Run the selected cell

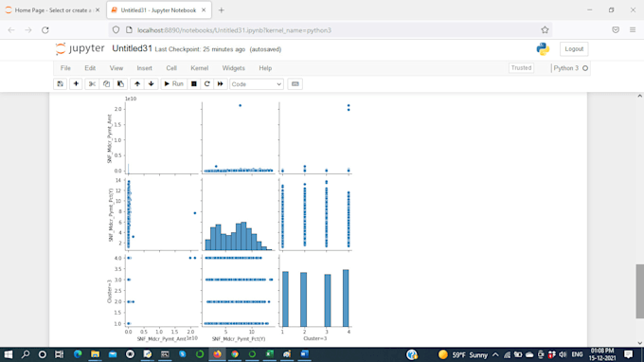[x=173, y=83]
